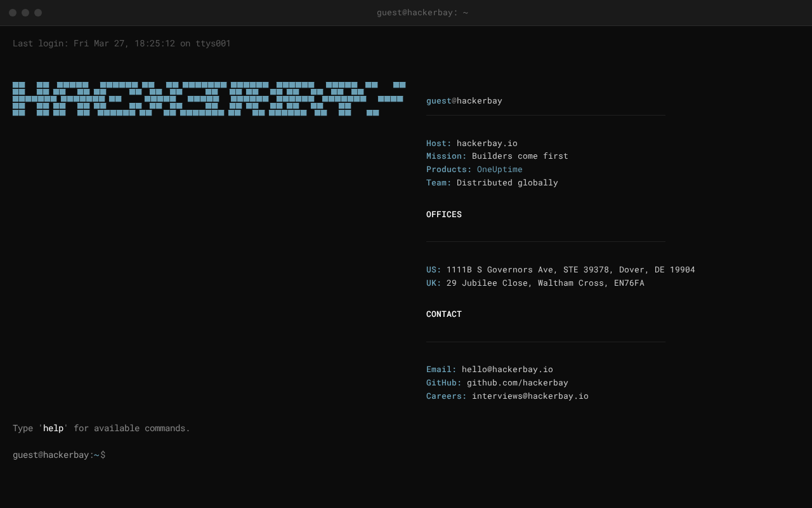Click the Careers label
Screen dimensions: 812x508
click(447, 396)
